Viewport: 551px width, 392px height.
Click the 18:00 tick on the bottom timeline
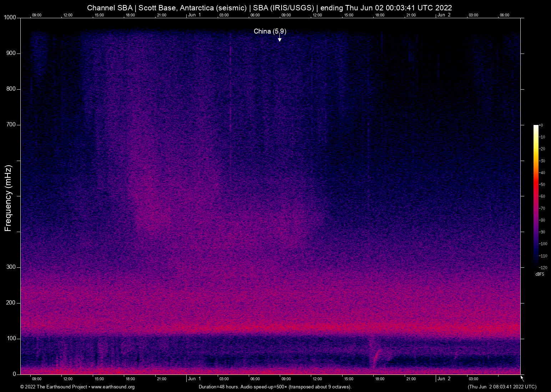[380, 379]
